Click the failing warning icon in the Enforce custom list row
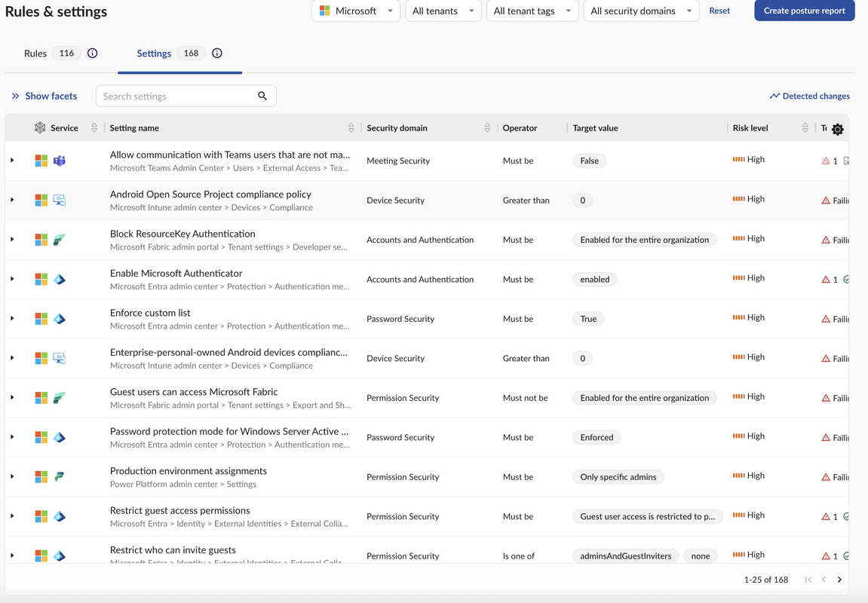The width and height of the screenshot is (868, 603). 825,319
